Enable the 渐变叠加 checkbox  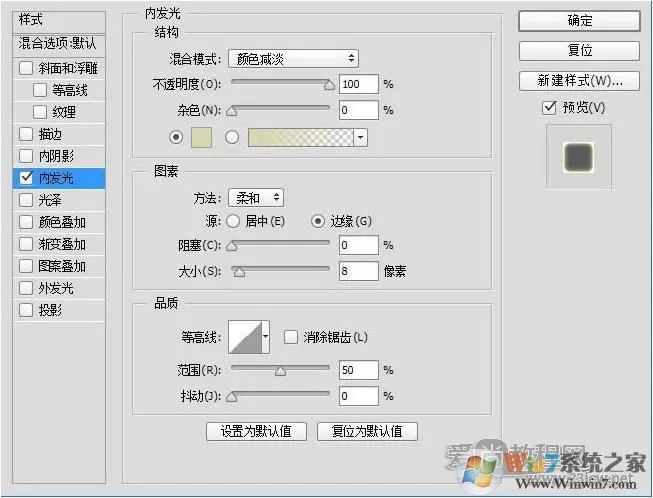(x=26, y=244)
